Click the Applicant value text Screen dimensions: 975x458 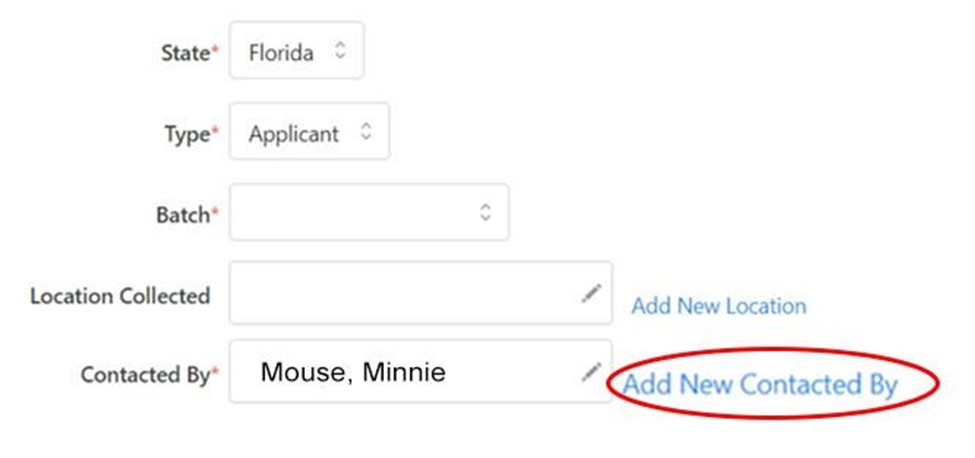[x=293, y=134]
